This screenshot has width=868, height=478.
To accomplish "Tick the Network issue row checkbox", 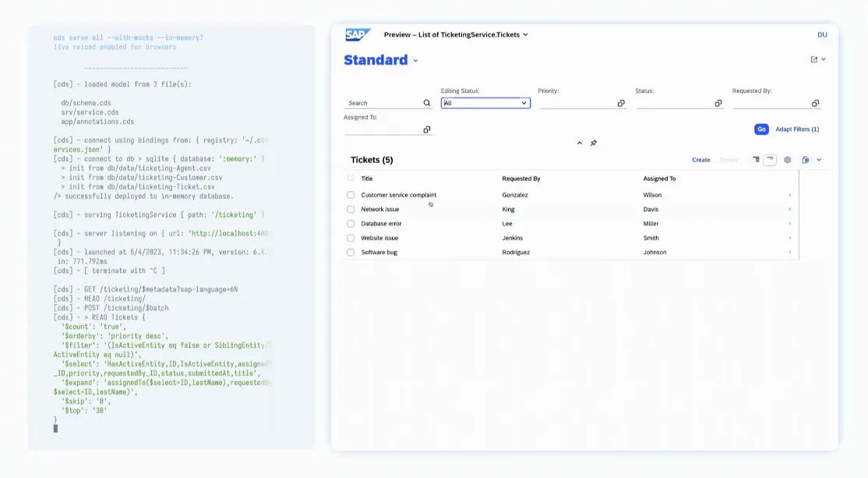I will click(x=351, y=209).
